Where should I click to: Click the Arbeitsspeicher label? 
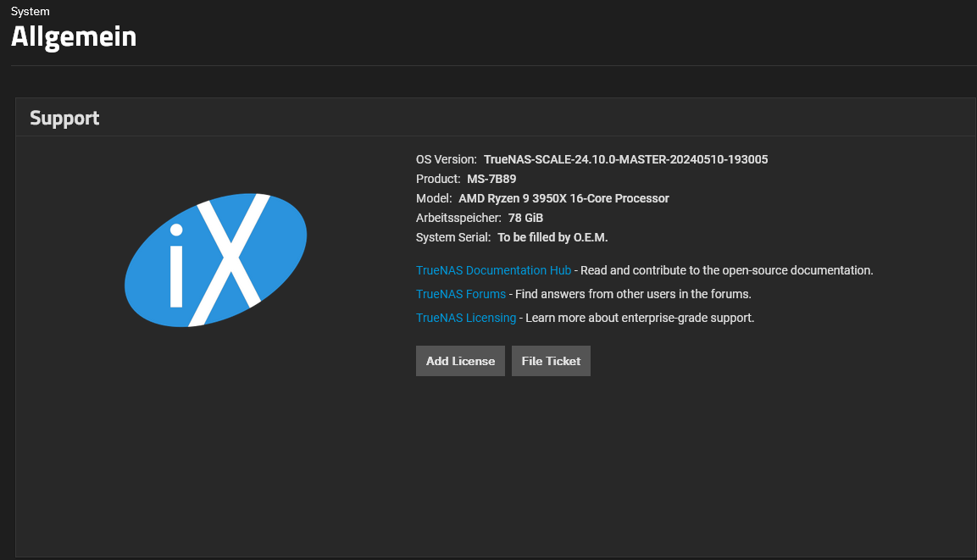tap(458, 218)
